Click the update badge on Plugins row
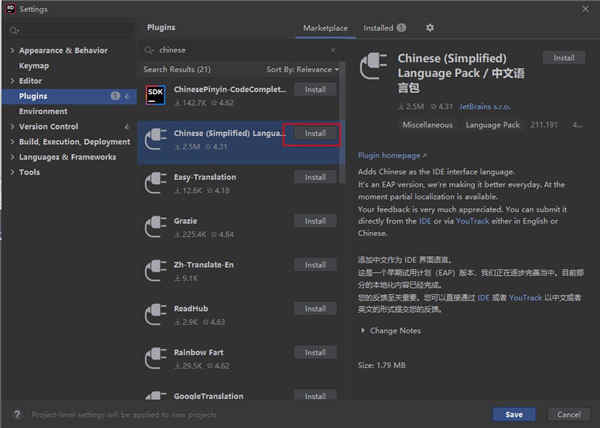600x428 pixels. pos(115,96)
